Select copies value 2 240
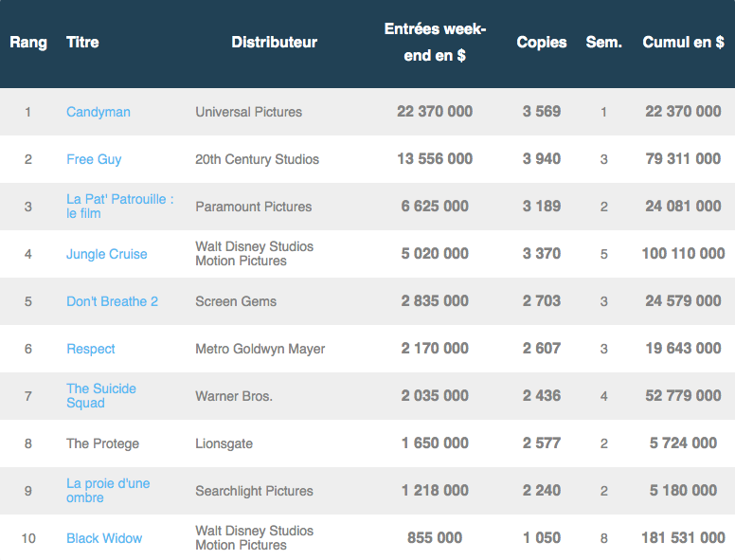Screen dimensions: 735x560 pyautogui.click(x=542, y=491)
